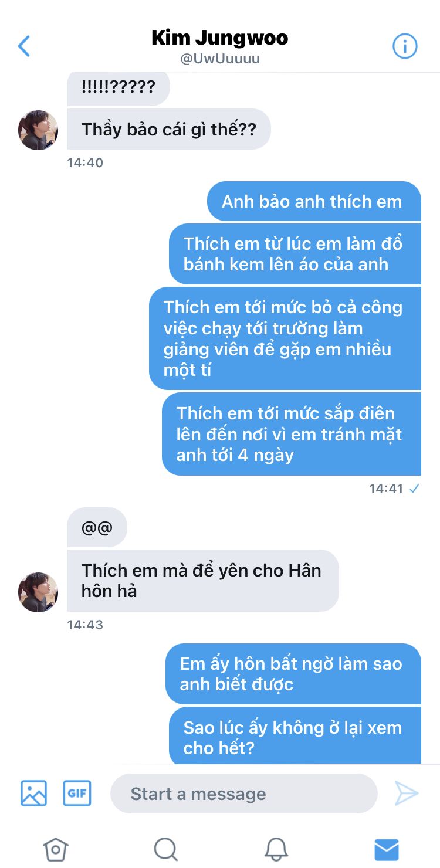Tap the avatar beside 'Thích em mà để yên'
This screenshot has width=440, height=868.
38,592
